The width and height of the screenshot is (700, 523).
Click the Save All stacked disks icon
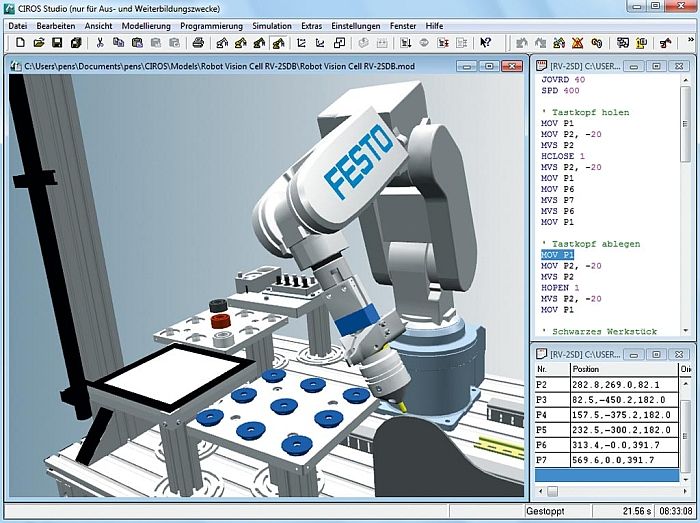(x=76, y=43)
